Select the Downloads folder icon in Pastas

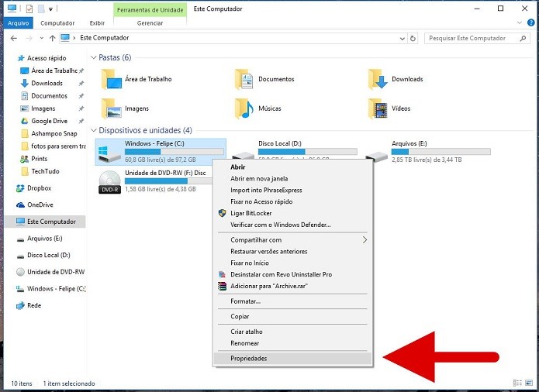coord(378,79)
